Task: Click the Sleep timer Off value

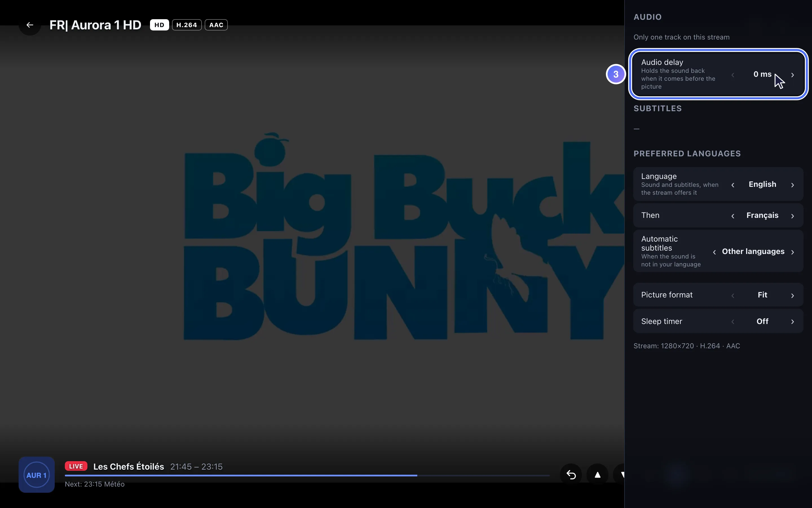Action: click(762, 321)
